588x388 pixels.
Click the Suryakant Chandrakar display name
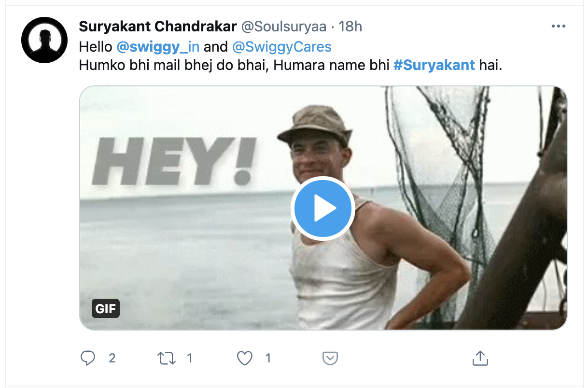157,26
